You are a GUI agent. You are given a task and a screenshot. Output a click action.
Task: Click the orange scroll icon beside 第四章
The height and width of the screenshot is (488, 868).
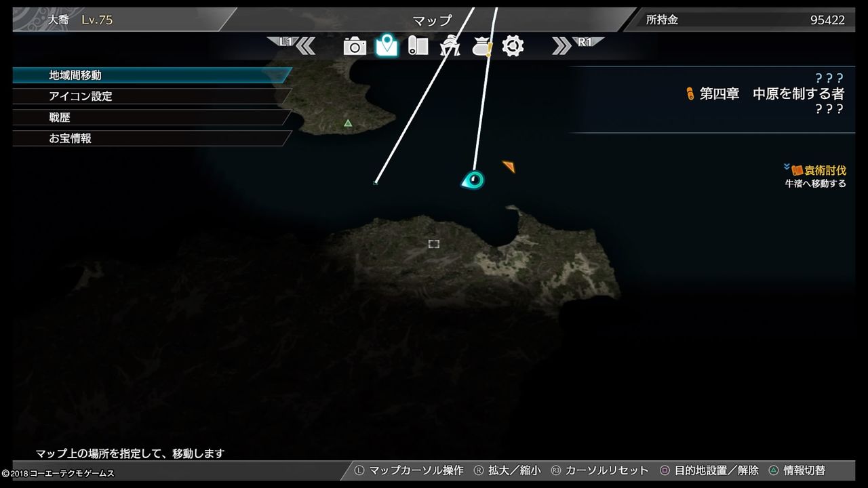(x=690, y=94)
